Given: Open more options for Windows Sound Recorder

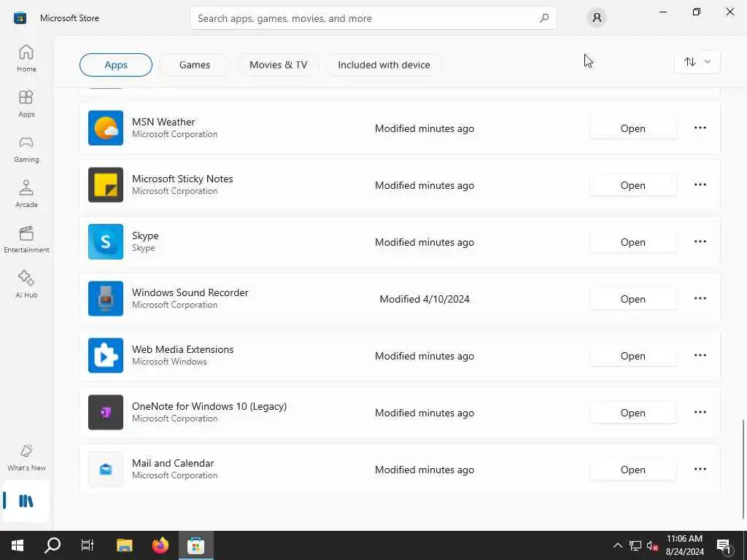Looking at the screenshot, I should pos(700,298).
